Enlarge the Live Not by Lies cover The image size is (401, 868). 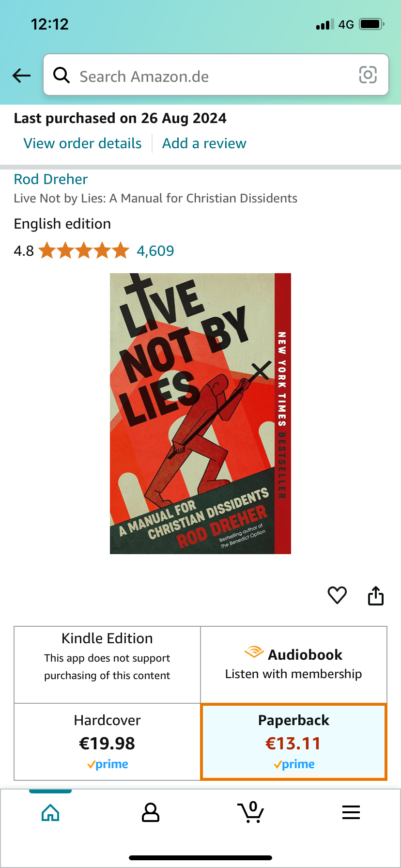tap(200, 414)
